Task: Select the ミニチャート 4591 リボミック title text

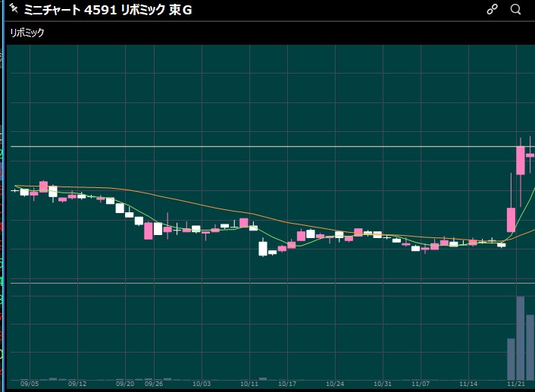Action: (108, 10)
